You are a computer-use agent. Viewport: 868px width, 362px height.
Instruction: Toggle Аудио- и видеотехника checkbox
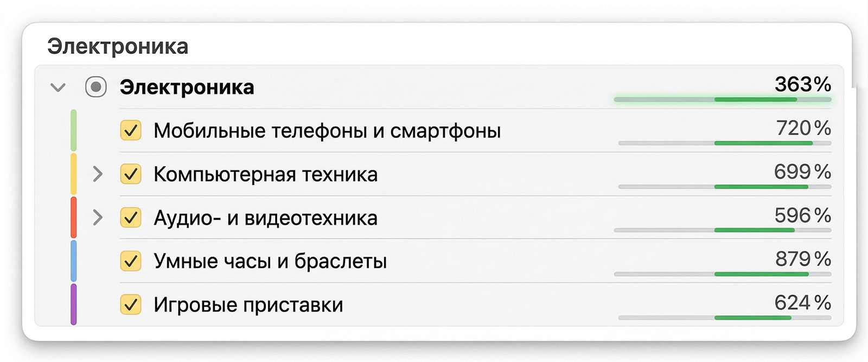(x=131, y=218)
